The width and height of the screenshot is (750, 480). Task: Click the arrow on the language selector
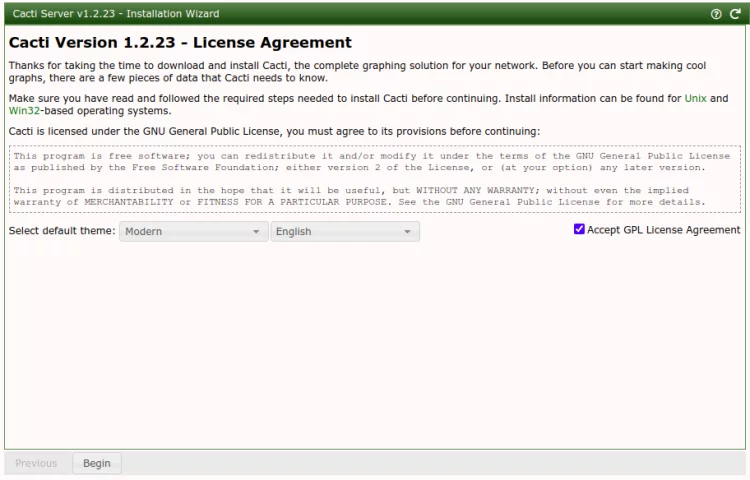click(407, 232)
